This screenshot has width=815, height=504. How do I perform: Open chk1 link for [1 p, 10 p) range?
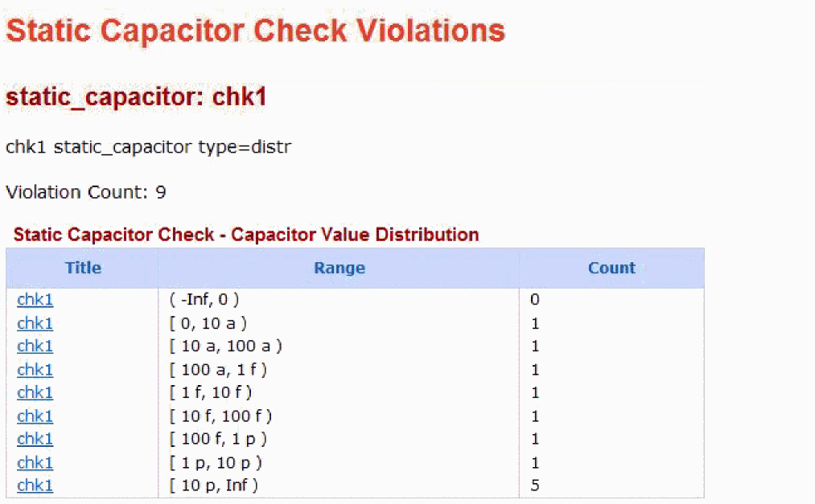click(x=35, y=462)
